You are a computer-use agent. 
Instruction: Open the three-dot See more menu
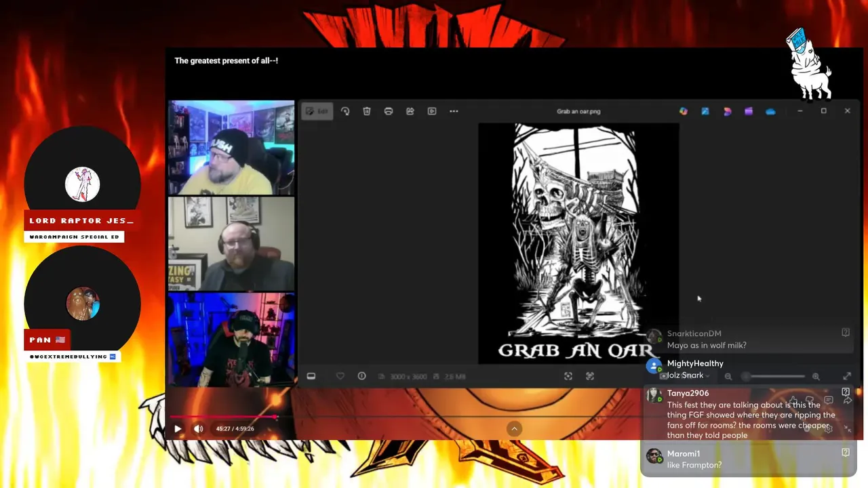click(454, 111)
